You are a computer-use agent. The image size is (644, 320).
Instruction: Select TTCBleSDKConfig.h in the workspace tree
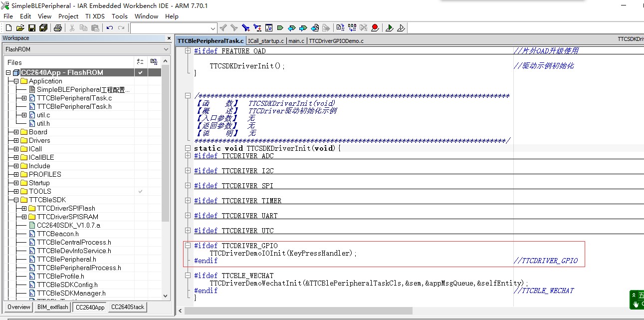pos(67,285)
